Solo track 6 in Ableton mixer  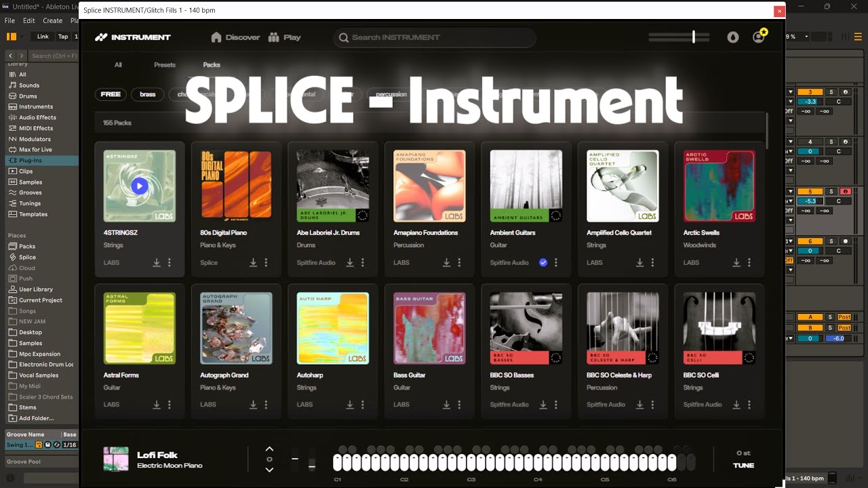(831, 241)
